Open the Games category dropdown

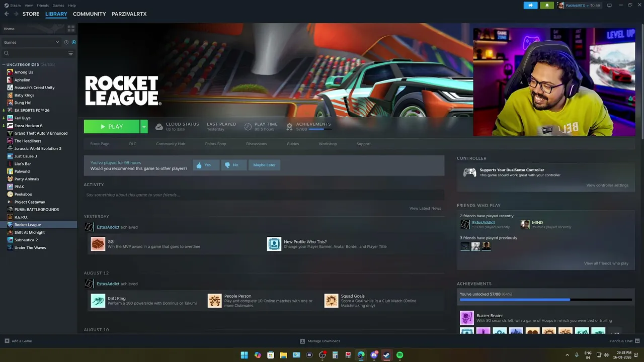32,42
